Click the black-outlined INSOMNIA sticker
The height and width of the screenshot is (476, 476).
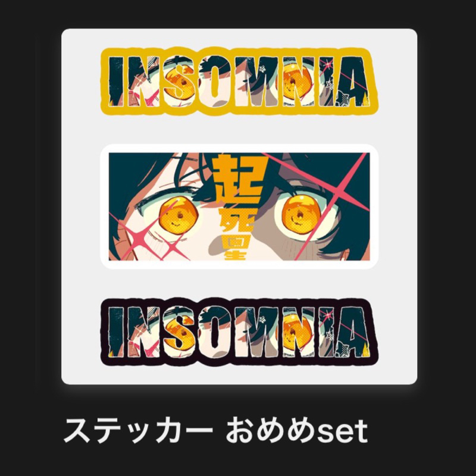(x=240, y=331)
